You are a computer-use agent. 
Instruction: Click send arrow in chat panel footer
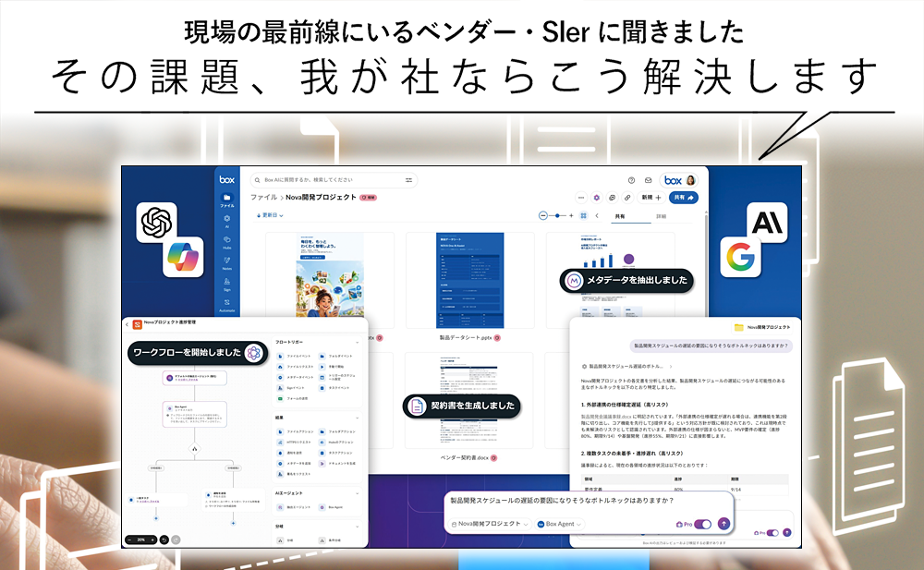786,533
